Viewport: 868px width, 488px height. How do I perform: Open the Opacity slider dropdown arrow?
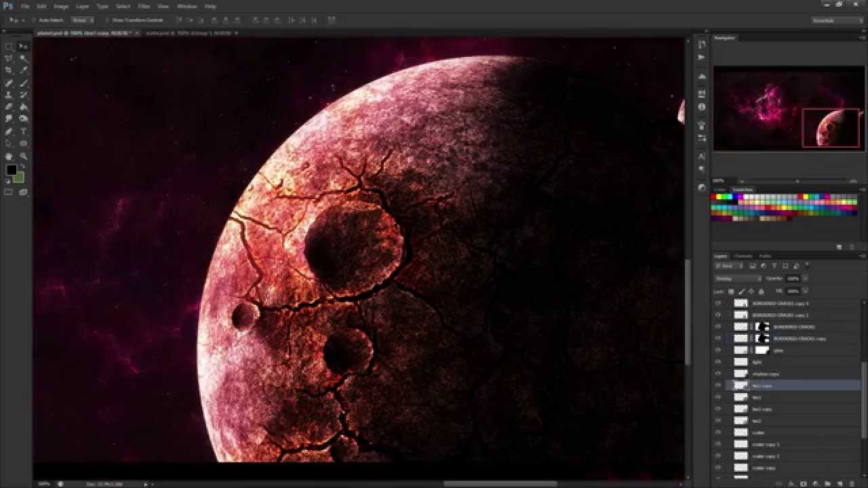click(x=805, y=279)
